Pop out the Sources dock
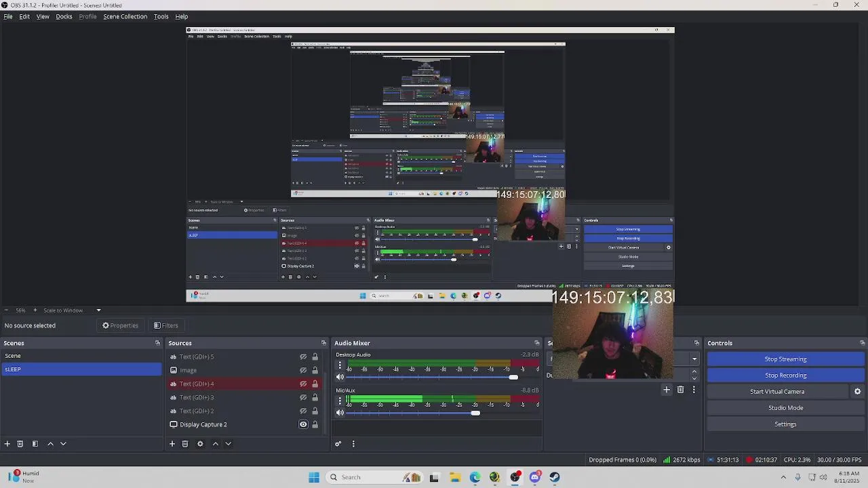This screenshot has height=488, width=868. click(323, 343)
